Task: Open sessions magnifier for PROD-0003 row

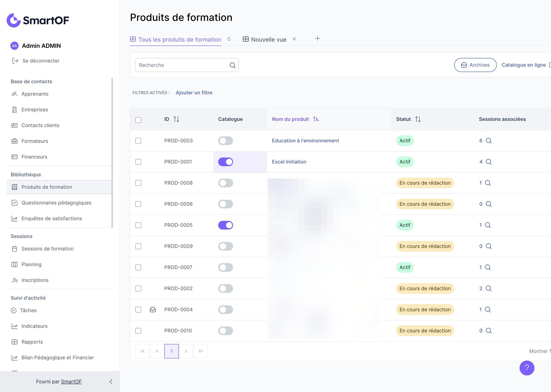Action: [488, 141]
